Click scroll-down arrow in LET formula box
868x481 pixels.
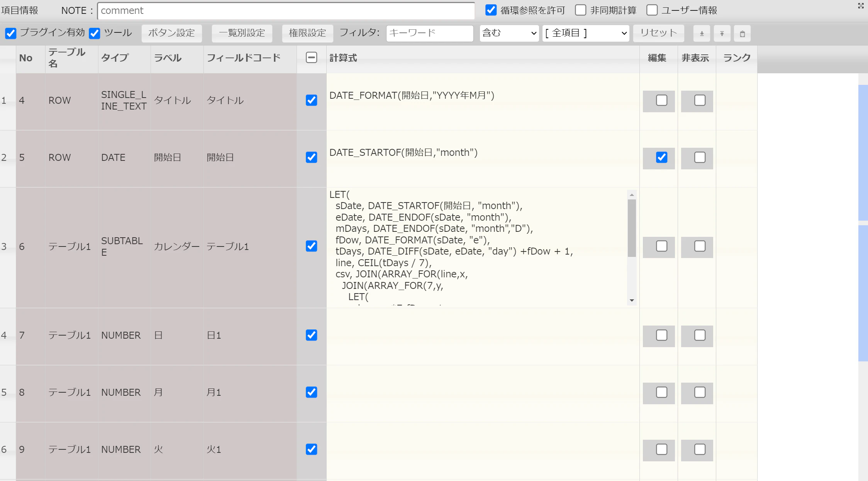pos(632,300)
